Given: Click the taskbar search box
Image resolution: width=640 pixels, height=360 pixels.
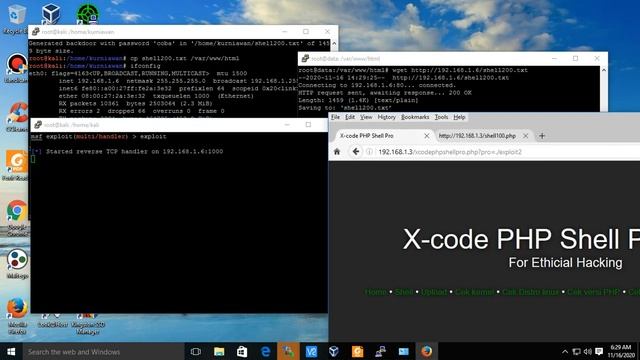Looking at the screenshot, I should click(103, 351).
